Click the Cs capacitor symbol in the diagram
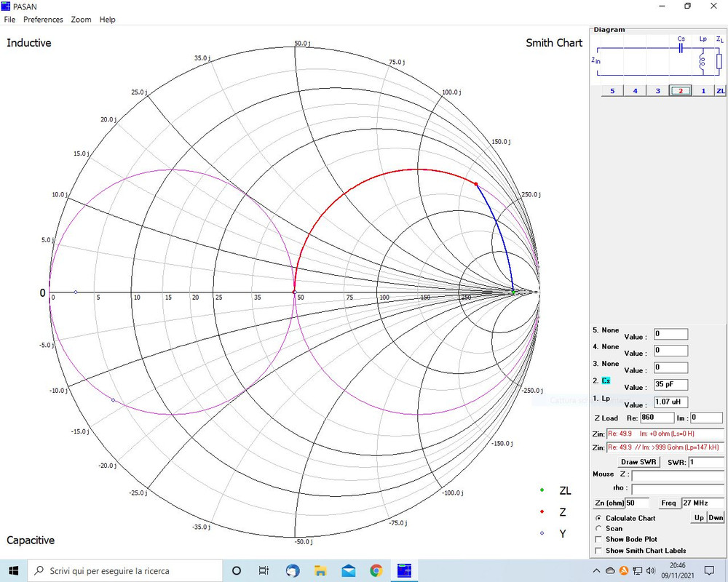Image resolution: width=728 pixels, height=582 pixels. (x=681, y=48)
